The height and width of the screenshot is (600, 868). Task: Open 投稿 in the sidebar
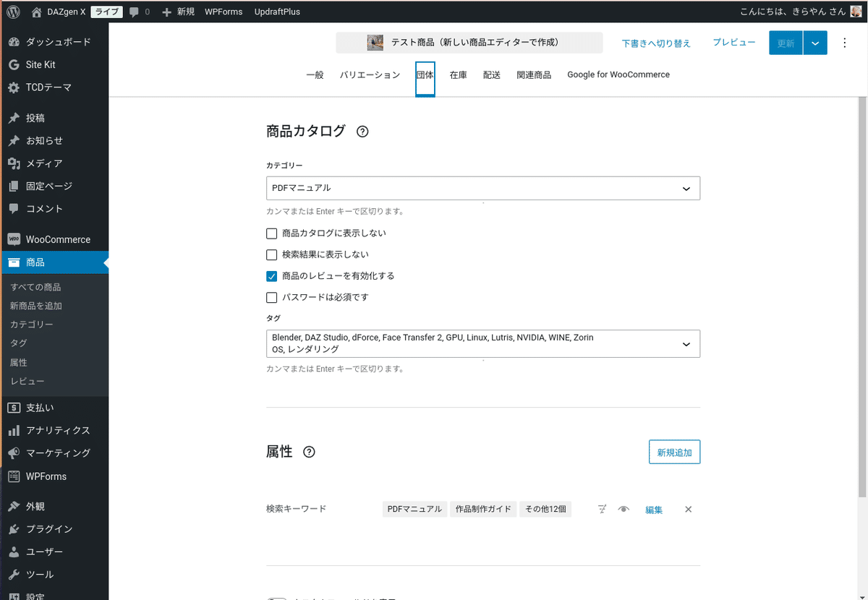coord(54,118)
